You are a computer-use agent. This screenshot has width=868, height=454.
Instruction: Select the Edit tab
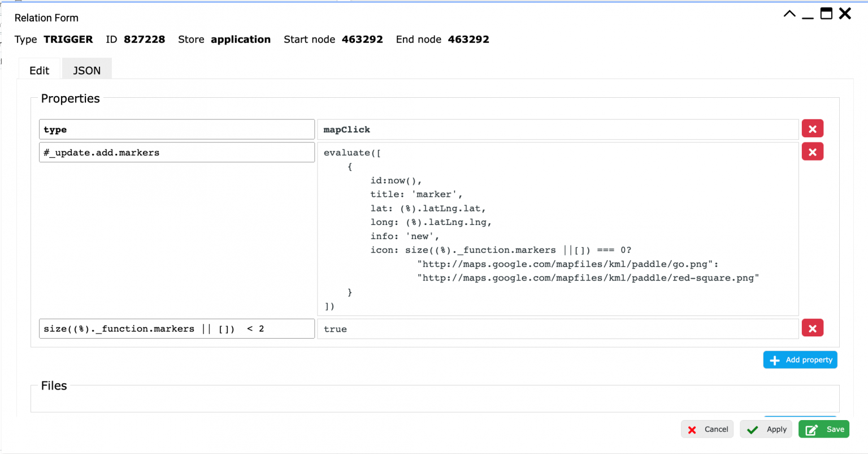[x=38, y=70]
